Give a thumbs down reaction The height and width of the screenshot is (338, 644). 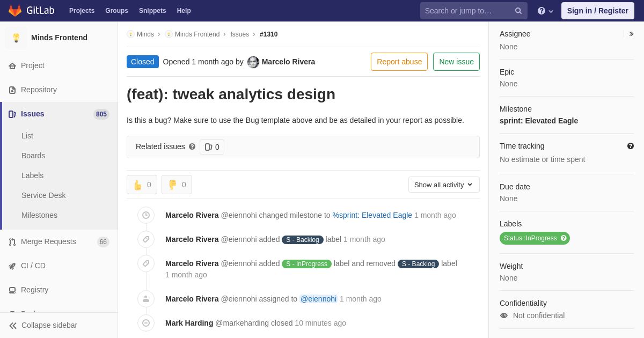177,185
